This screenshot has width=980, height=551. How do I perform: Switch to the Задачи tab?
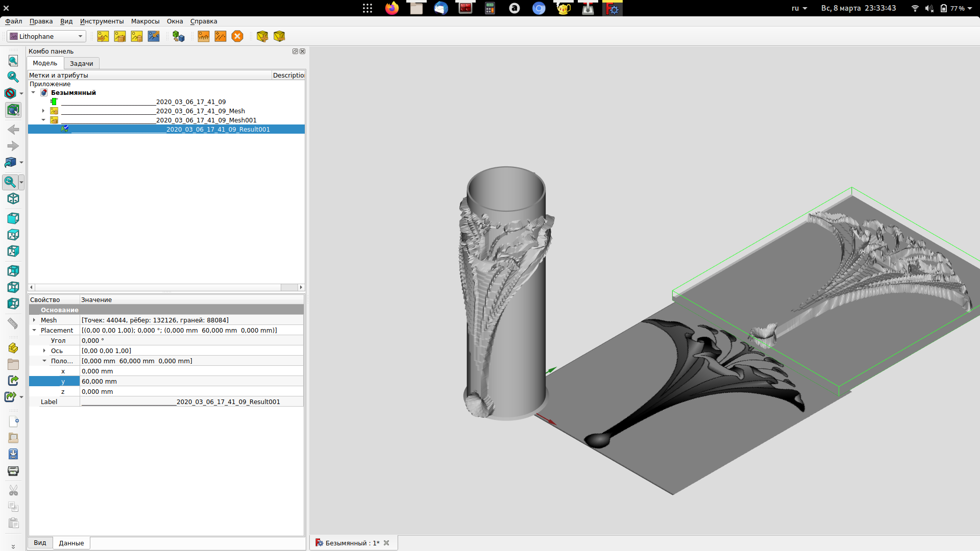coord(82,63)
